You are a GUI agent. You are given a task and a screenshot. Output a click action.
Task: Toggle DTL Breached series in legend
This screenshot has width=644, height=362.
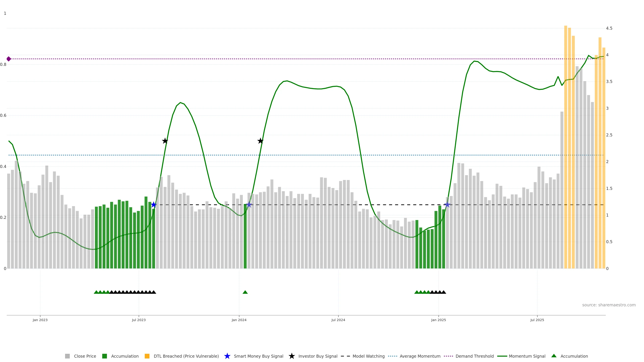[186, 356]
